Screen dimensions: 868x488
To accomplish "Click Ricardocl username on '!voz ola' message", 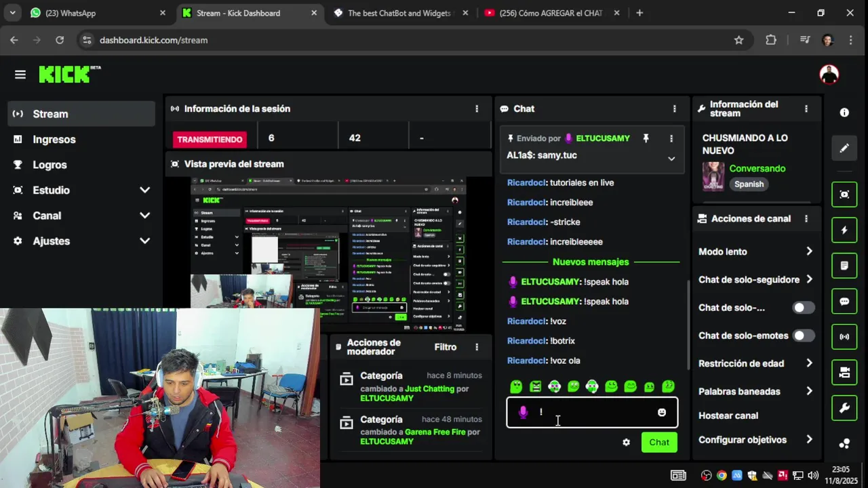I will pos(527,361).
